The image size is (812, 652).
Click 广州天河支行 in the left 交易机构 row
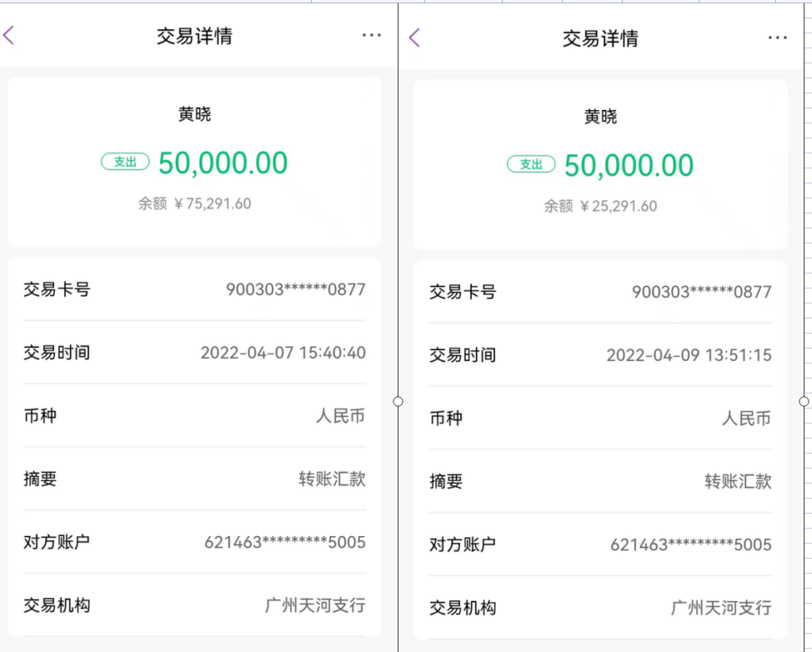pos(315,605)
